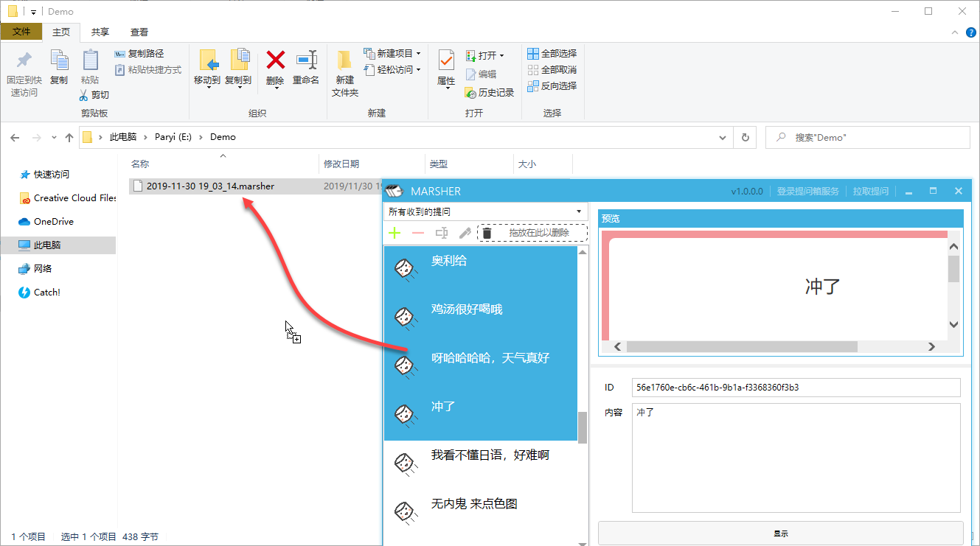Click the Refresh button beside address bar

(x=746, y=137)
